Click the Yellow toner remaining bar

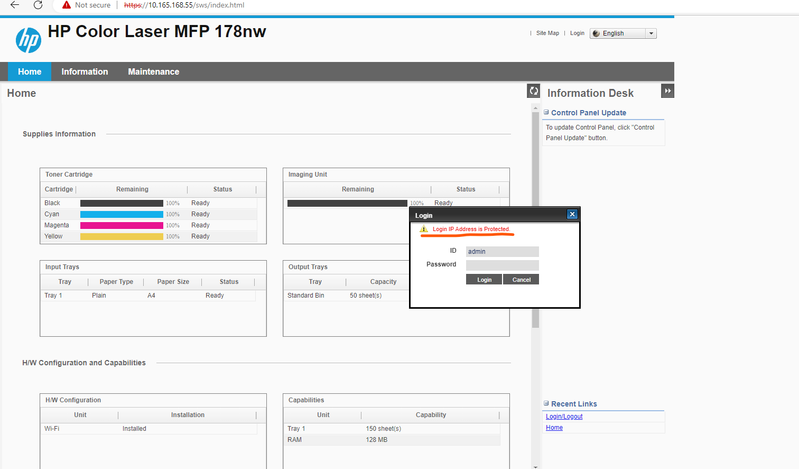click(122, 237)
